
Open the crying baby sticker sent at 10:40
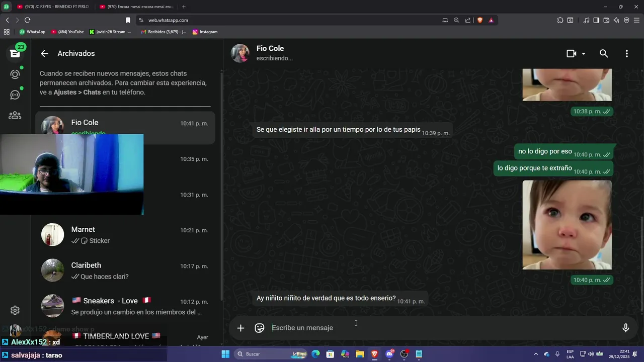point(567,225)
